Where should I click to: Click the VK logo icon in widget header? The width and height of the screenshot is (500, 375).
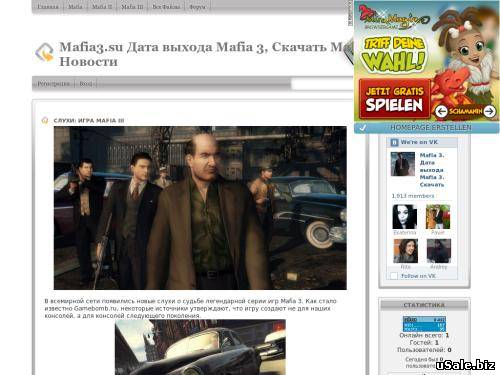pos(394,142)
